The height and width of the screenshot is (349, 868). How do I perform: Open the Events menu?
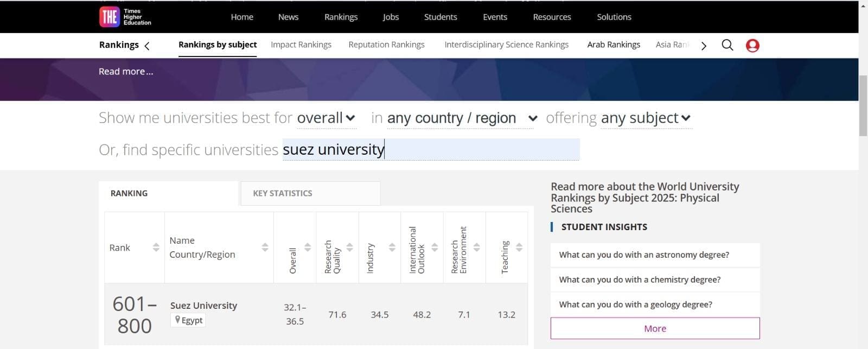pos(495,17)
